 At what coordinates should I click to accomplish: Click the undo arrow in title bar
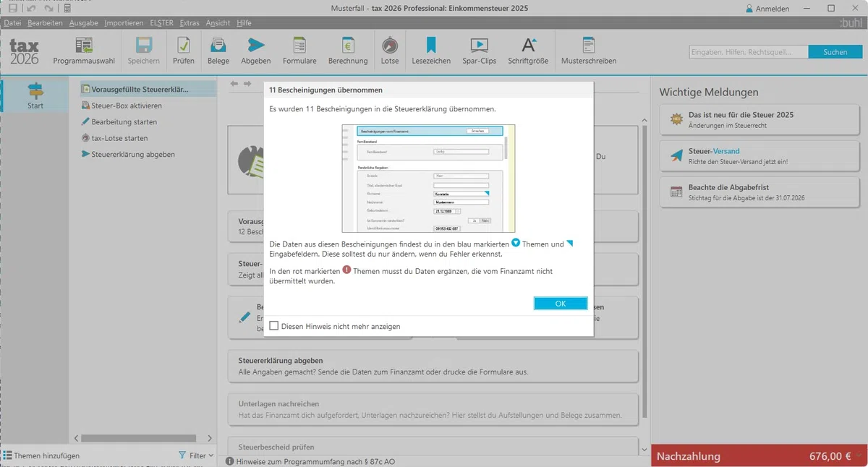[x=31, y=8]
